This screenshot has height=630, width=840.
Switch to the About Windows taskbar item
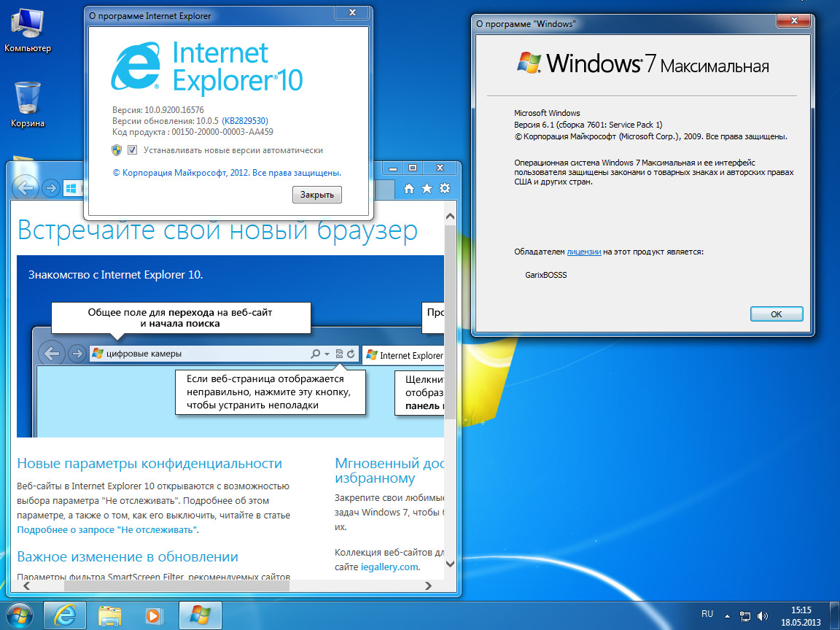tap(200, 615)
